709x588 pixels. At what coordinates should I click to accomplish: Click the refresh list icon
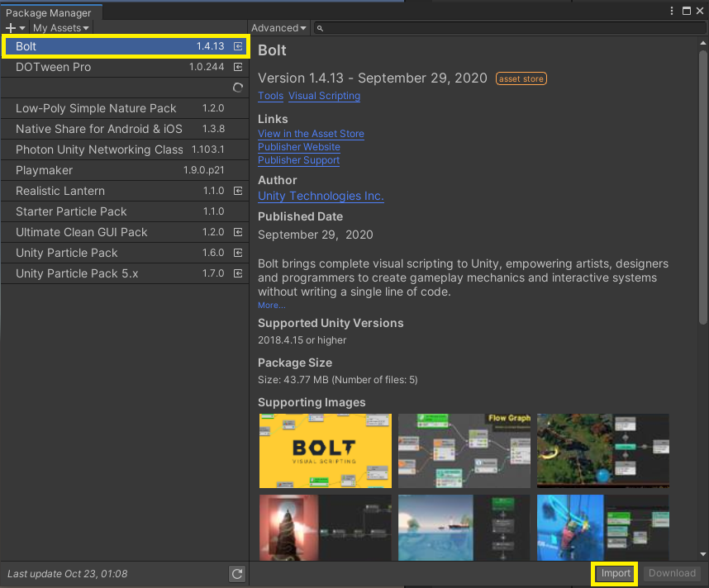click(237, 574)
